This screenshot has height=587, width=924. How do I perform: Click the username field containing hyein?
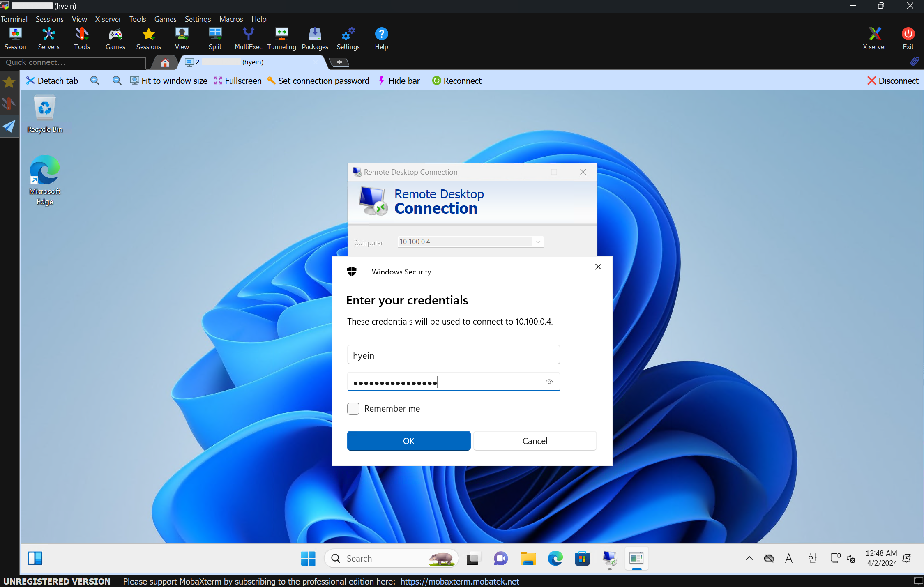[453, 355]
